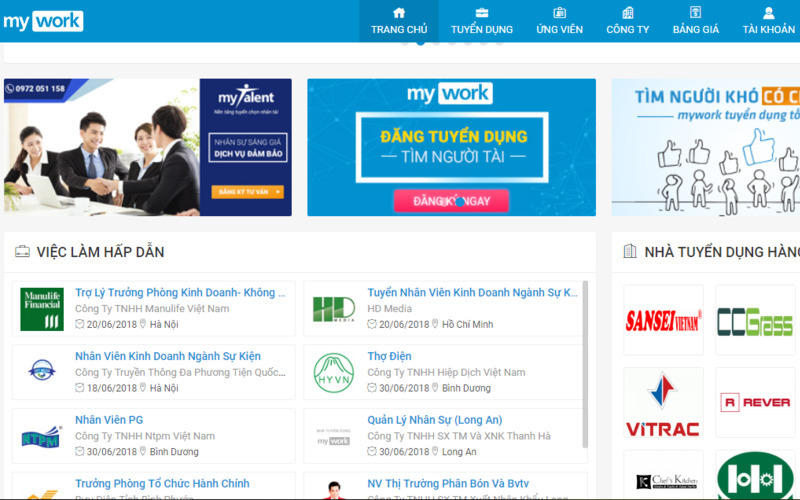This screenshot has height=500, width=800.
Task: Click the mywork logo in header
Action: point(43,21)
